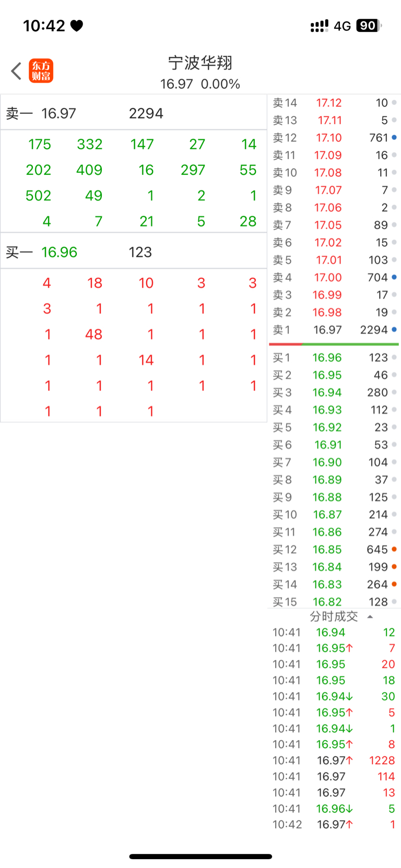Tap the sell queue order 409
The height and width of the screenshot is (868, 401).
[89, 170]
